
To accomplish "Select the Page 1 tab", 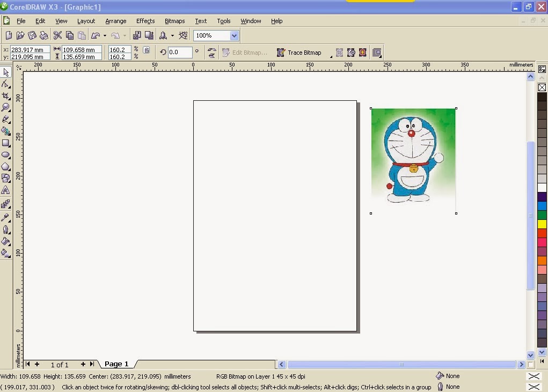I will tap(116, 364).
